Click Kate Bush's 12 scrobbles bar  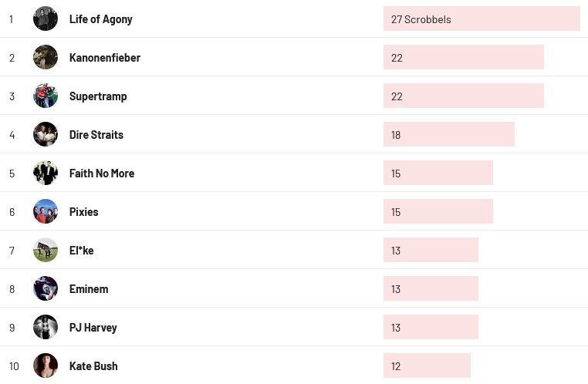pos(427,365)
